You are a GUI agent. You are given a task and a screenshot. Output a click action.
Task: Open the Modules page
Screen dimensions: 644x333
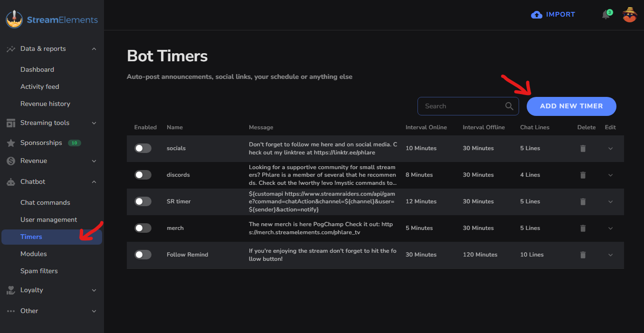tap(33, 254)
